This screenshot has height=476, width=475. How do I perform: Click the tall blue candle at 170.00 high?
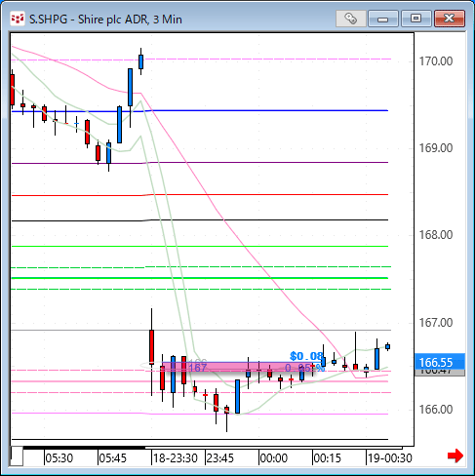coord(140,61)
